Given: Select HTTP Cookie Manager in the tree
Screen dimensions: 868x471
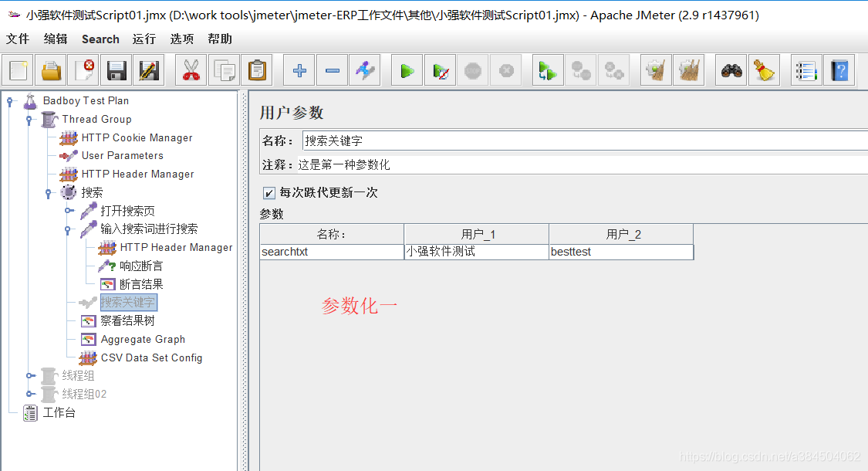Looking at the screenshot, I should click(x=137, y=137).
